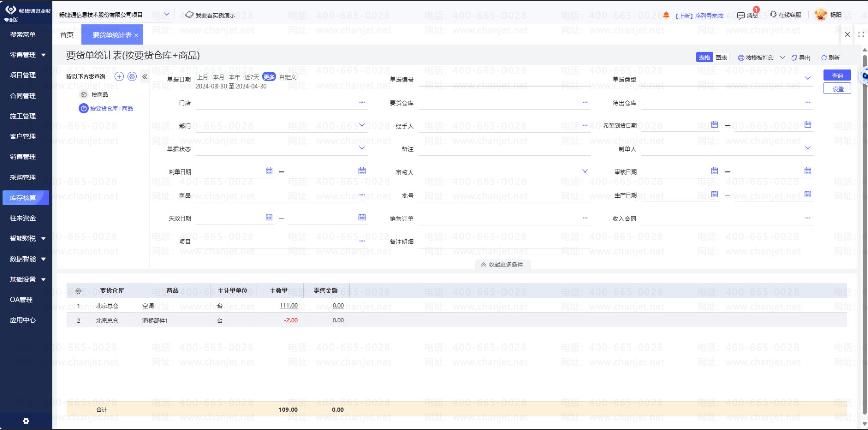Click the 收入合同 field ellipsis picker
This screenshot has width=868, height=430.
click(808, 218)
